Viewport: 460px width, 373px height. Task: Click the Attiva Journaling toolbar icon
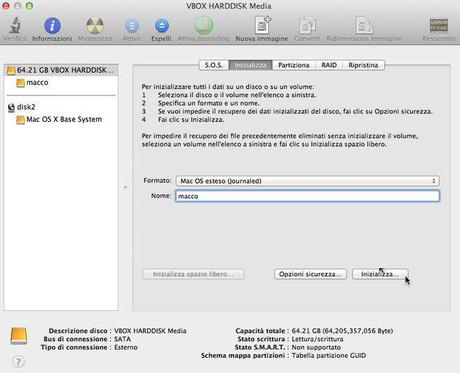pyautogui.click(x=204, y=25)
